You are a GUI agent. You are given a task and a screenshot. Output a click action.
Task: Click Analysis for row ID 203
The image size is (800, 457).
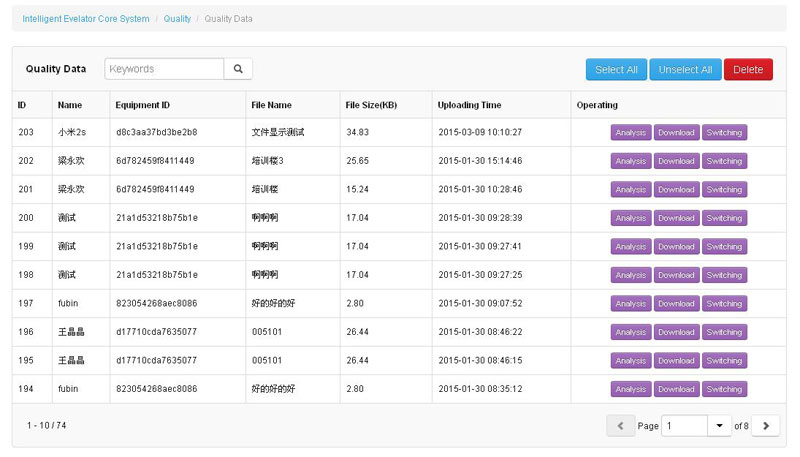631,133
